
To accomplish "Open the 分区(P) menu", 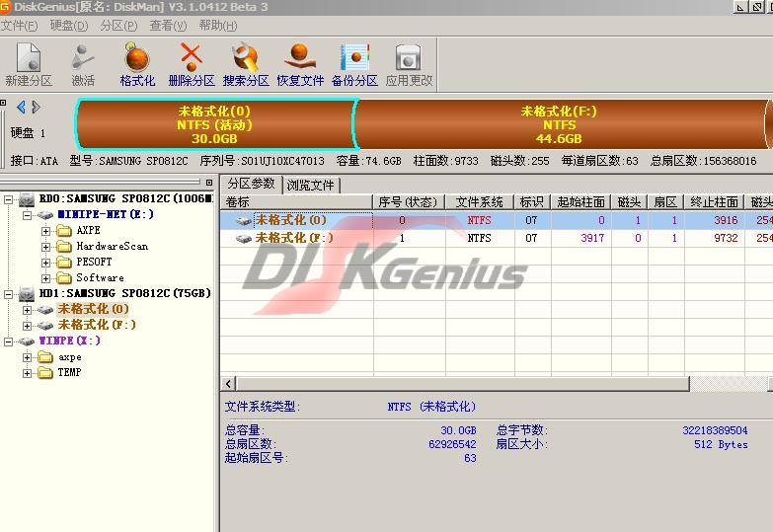I will pos(118,25).
